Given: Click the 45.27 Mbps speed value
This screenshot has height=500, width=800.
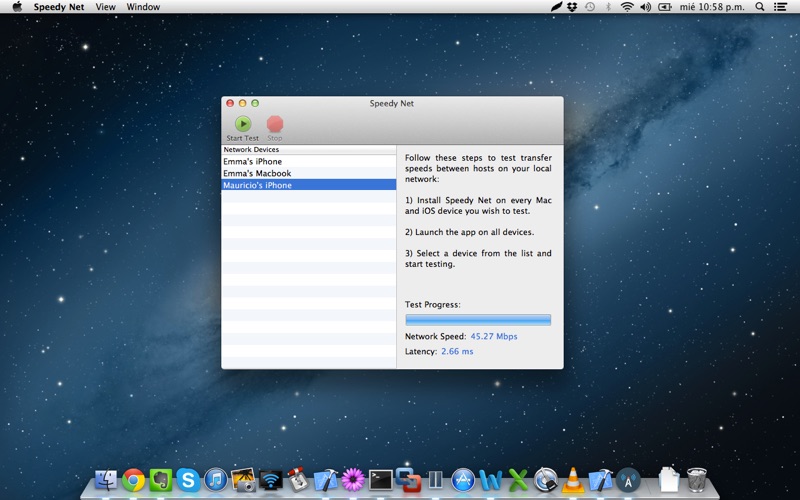Looking at the screenshot, I should (x=494, y=336).
